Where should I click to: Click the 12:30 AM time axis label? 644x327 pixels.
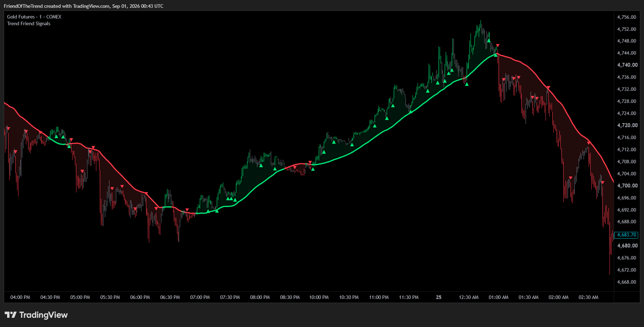point(469,297)
